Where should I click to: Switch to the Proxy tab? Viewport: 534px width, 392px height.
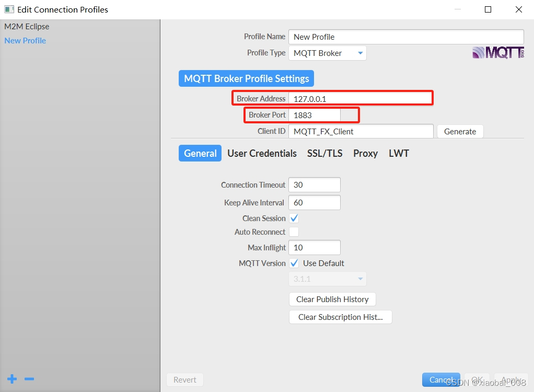pos(365,153)
